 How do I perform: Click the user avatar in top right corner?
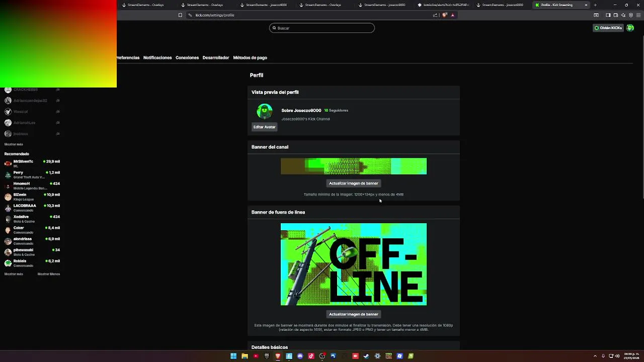coord(630,28)
